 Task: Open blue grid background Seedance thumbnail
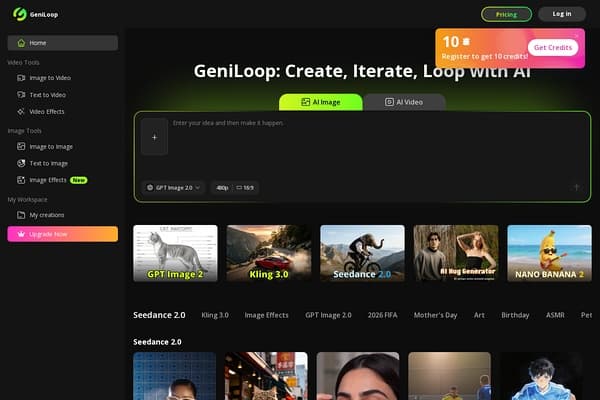click(174, 376)
